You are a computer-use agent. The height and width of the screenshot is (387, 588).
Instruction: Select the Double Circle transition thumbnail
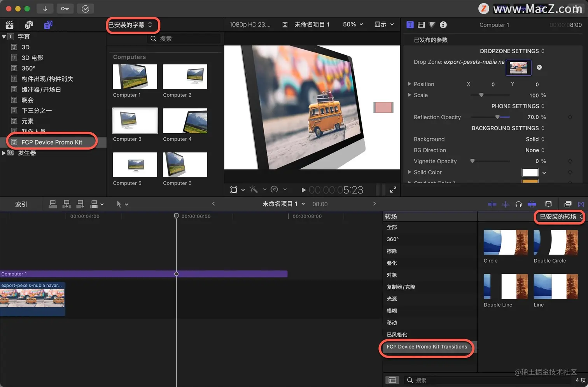(556, 242)
